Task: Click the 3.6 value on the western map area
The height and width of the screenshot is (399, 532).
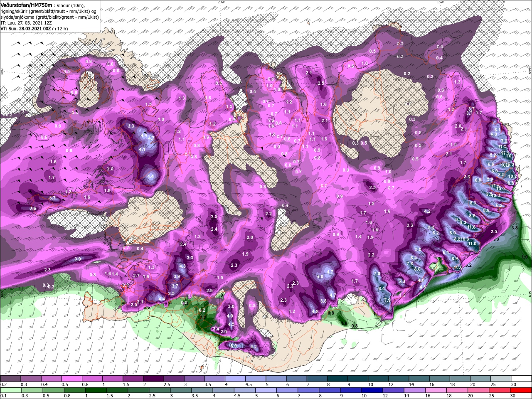Action: coord(33,208)
